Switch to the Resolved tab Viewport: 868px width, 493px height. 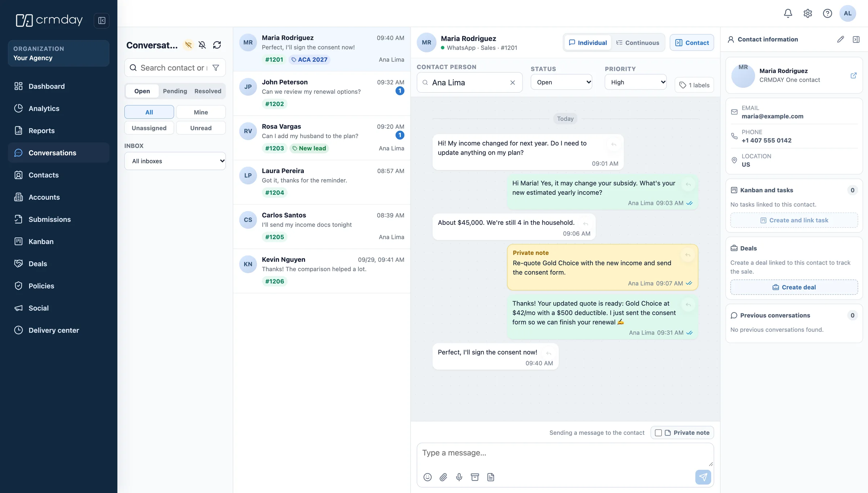pyautogui.click(x=208, y=91)
